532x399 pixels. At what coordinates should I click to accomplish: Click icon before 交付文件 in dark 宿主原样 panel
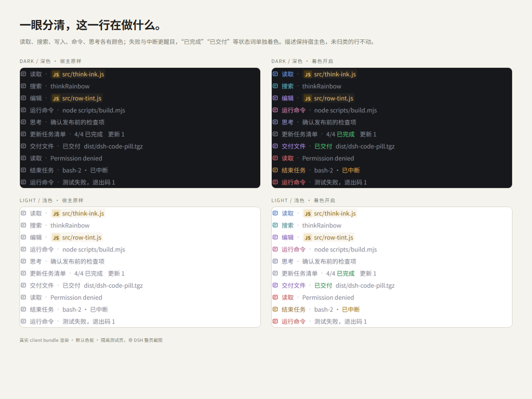pos(23,146)
